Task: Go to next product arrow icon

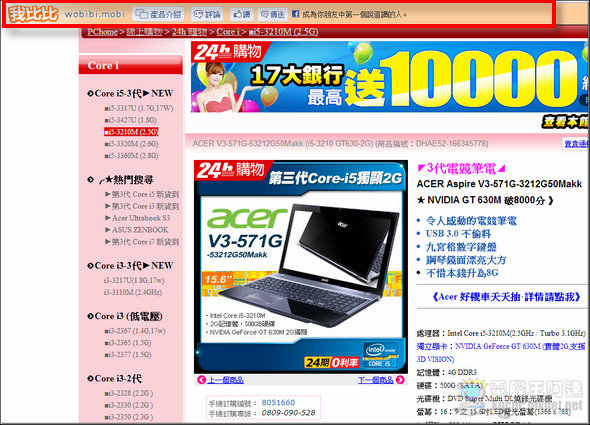Action: pos(400,380)
